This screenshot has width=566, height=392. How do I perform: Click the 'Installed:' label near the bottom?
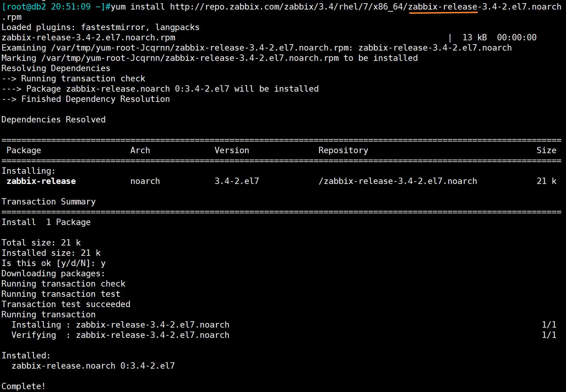pyautogui.click(x=26, y=356)
